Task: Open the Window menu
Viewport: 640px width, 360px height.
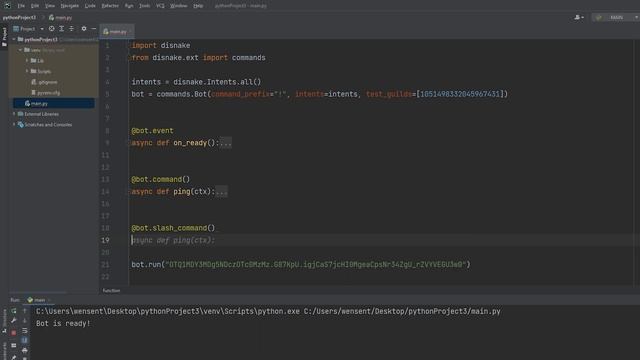Action: pos(179,6)
